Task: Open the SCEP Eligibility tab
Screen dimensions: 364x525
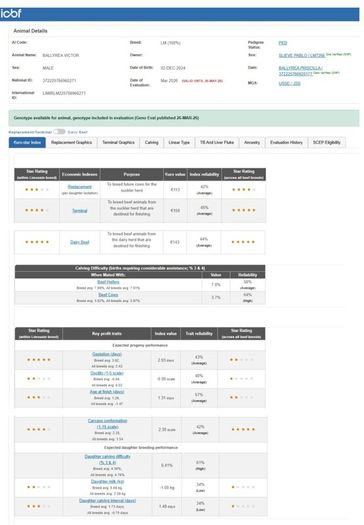Action: (x=326, y=142)
